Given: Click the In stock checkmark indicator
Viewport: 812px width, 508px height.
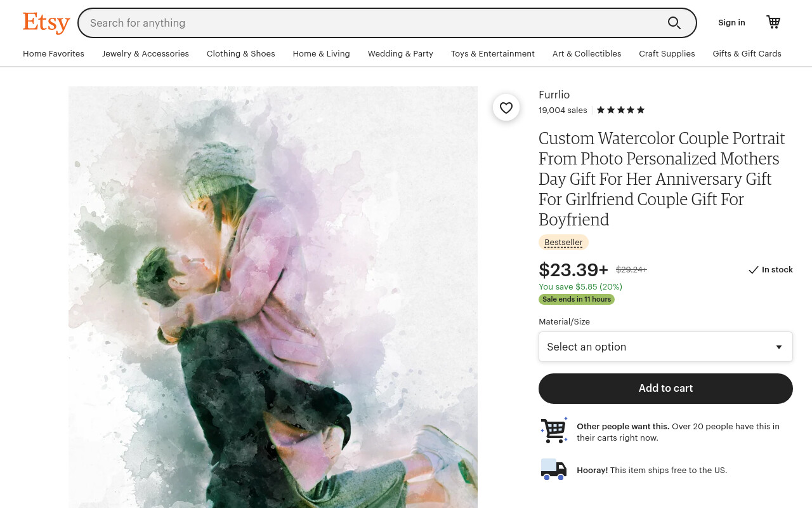Looking at the screenshot, I should pyautogui.click(x=770, y=270).
